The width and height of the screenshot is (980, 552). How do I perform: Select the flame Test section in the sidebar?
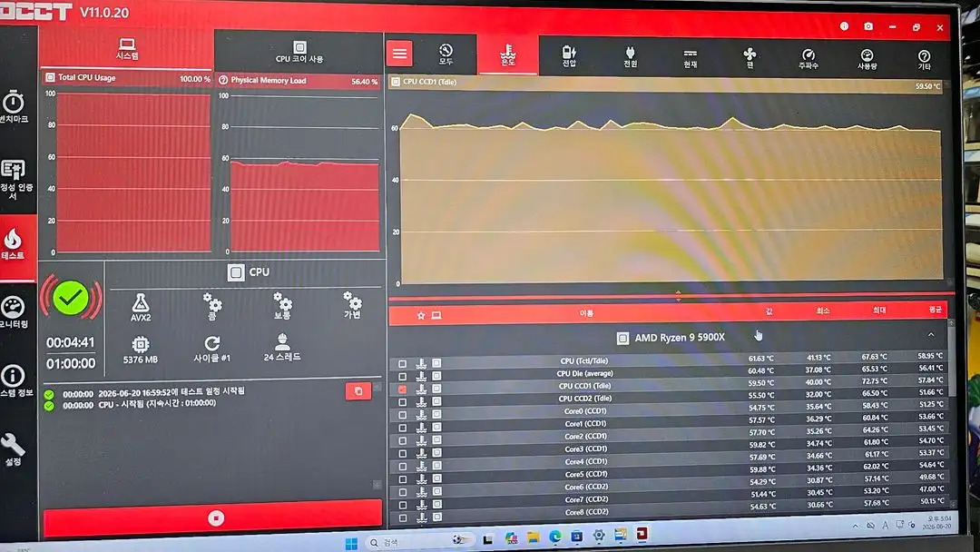tap(14, 244)
